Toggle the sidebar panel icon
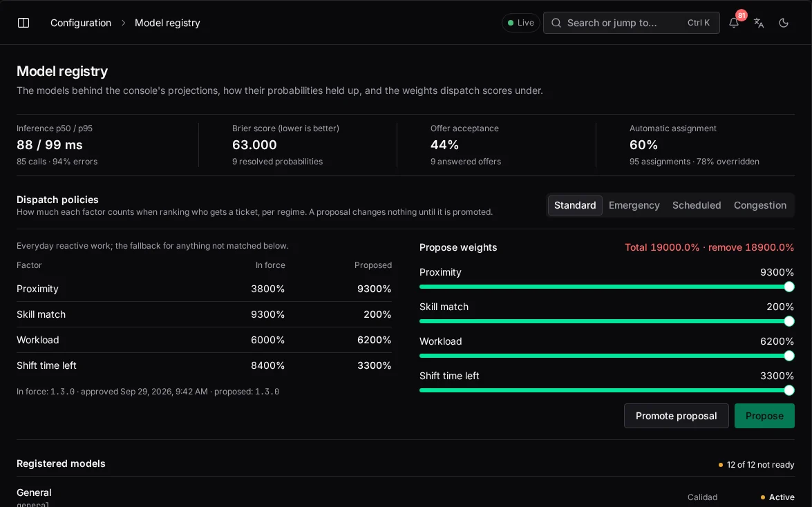This screenshot has height=507, width=812. [x=23, y=23]
